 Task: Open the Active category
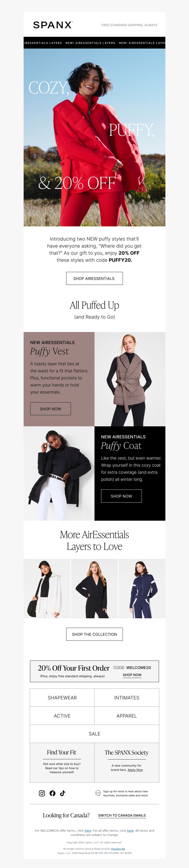click(62, 716)
